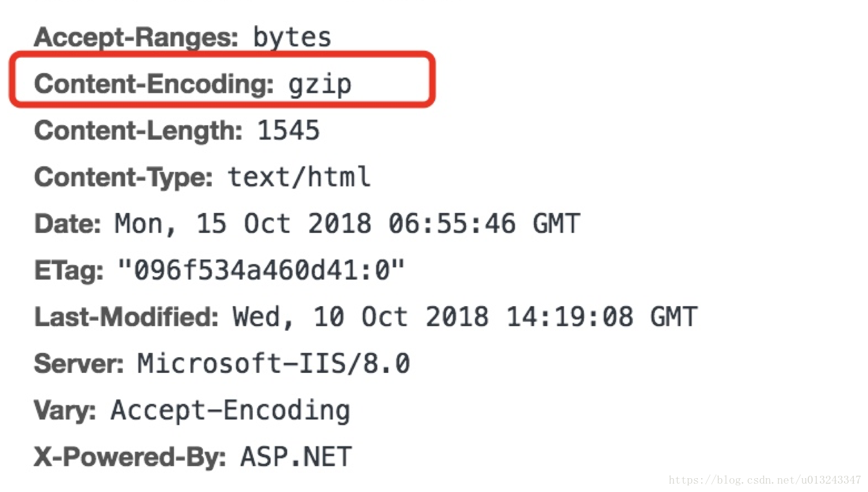This screenshot has height=492, width=868.
Task: Click the Content-Type header name
Action: (x=123, y=177)
